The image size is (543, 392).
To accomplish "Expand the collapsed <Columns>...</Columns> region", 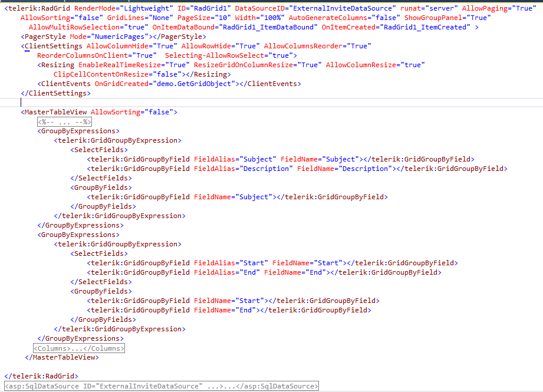I will [x=79, y=348].
